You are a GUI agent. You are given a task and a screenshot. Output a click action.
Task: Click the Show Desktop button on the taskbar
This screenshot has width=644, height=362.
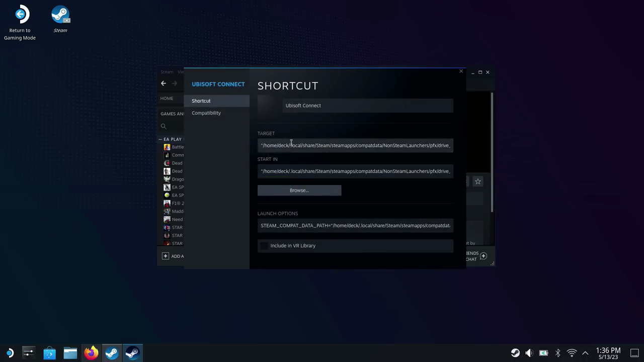point(634,353)
